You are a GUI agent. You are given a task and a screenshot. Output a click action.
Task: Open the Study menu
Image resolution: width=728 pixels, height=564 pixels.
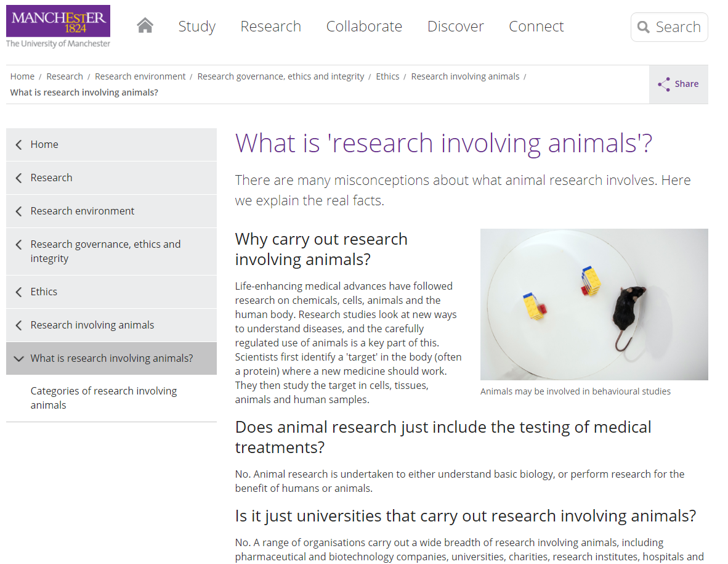(x=196, y=27)
